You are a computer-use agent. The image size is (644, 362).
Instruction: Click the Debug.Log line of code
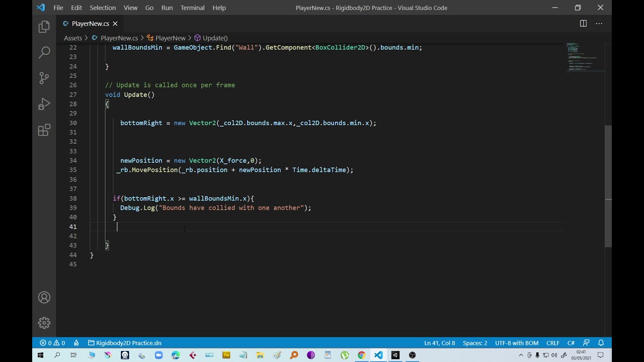216,208
